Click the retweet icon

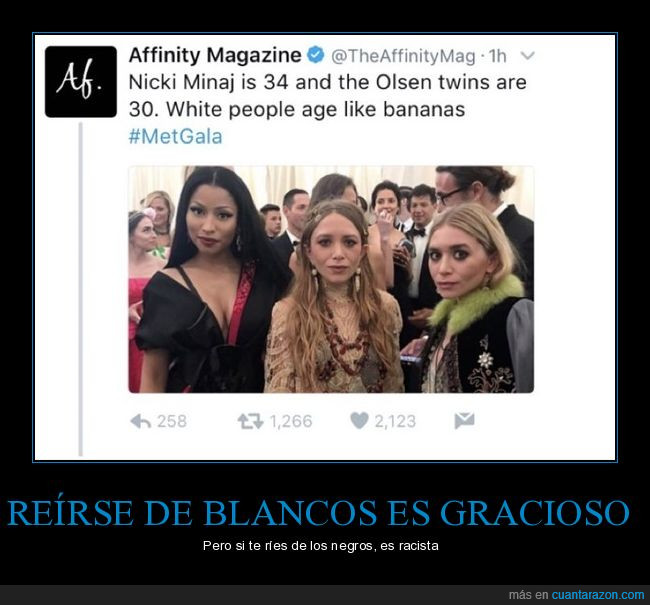(250, 421)
